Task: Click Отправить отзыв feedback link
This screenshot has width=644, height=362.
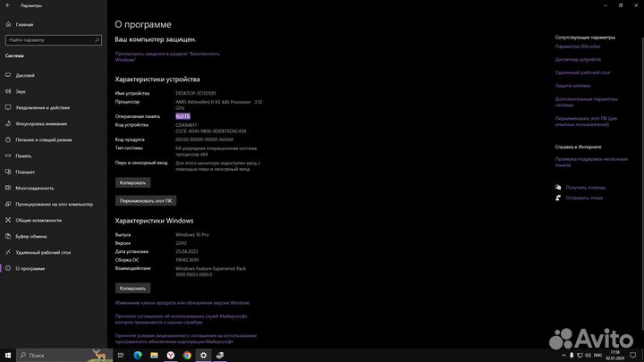Action: pyautogui.click(x=584, y=198)
